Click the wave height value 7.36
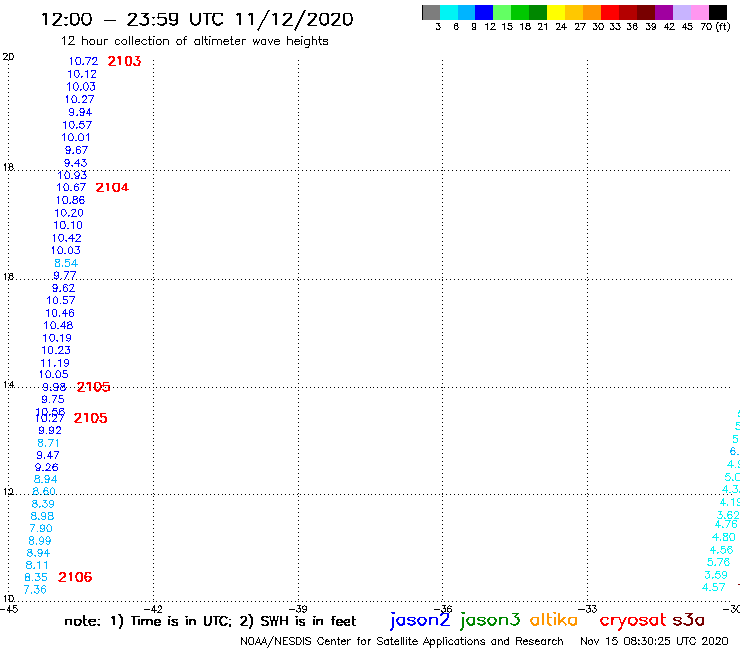 [35, 590]
